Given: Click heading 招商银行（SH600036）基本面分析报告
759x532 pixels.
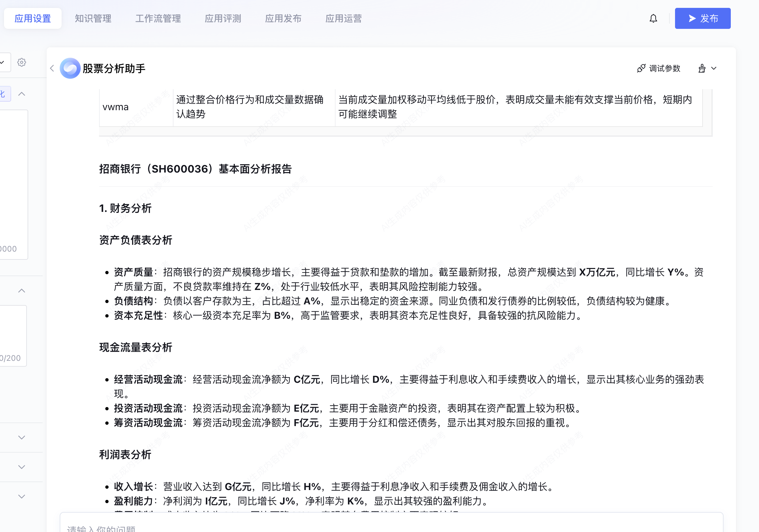Looking at the screenshot, I should click(x=195, y=169).
